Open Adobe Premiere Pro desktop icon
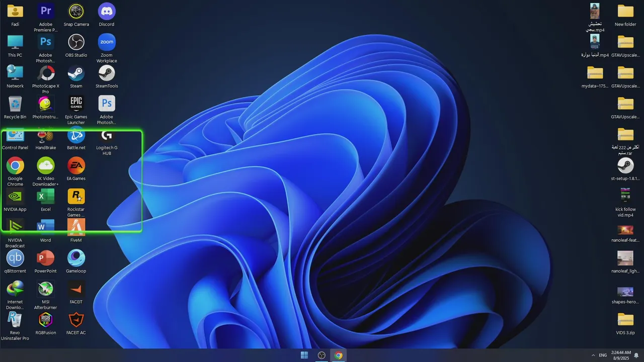 point(46,11)
